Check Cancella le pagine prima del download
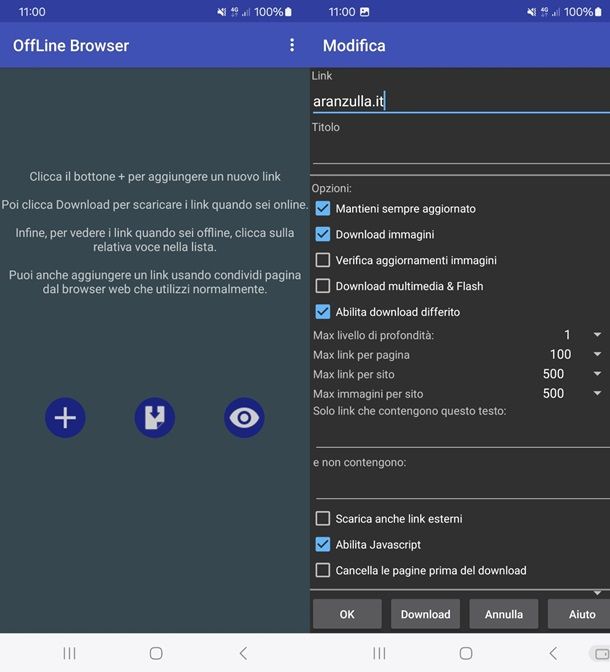Image resolution: width=610 pixels, height=672 pixels. (x=323, y=570)
